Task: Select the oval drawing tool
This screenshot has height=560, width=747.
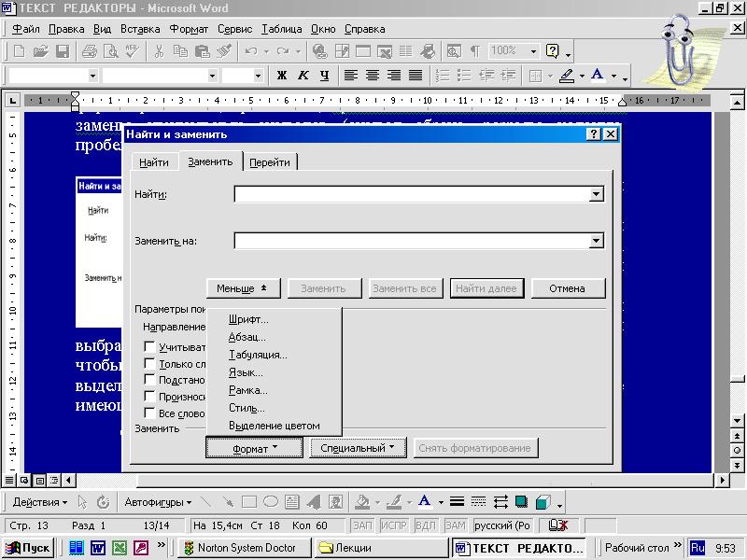Action: click(x=271, y=502)
